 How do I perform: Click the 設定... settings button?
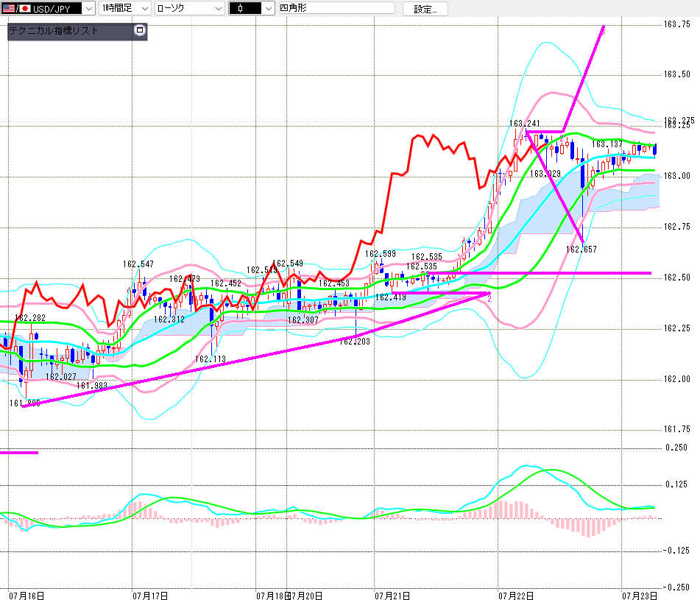pos(425,9)
